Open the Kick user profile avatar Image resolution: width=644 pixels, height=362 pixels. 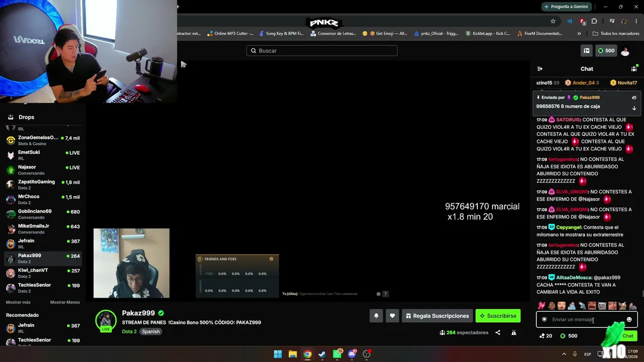pyautogui.click(x=625, y=51)
